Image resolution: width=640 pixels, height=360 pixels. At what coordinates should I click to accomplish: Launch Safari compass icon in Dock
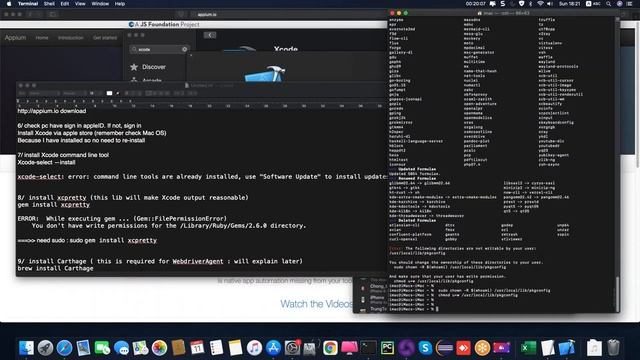click(64, 348)
